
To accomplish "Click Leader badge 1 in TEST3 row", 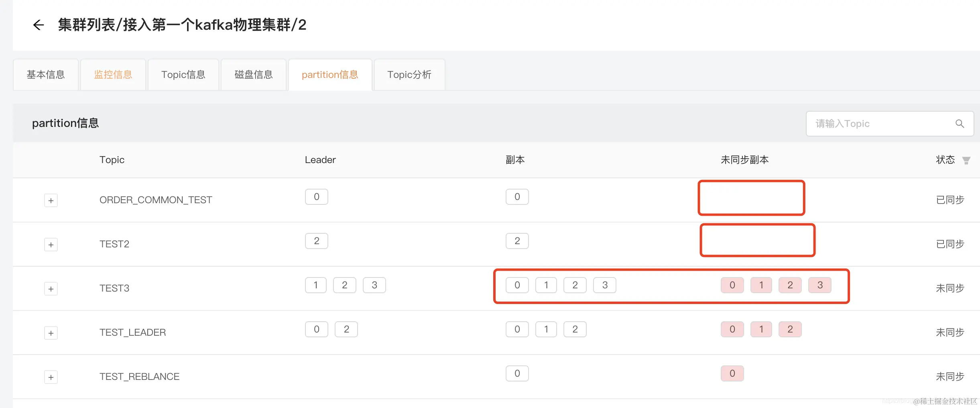I will coord(316,285).
